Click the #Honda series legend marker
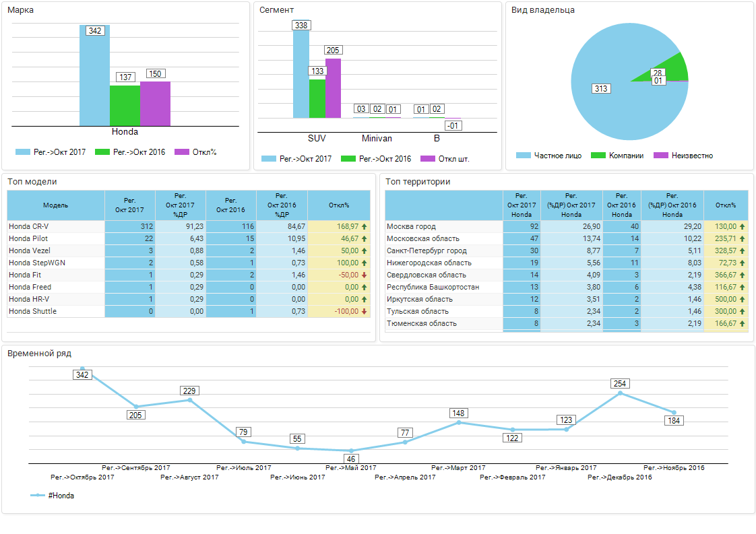 click(x=38, y=496)
